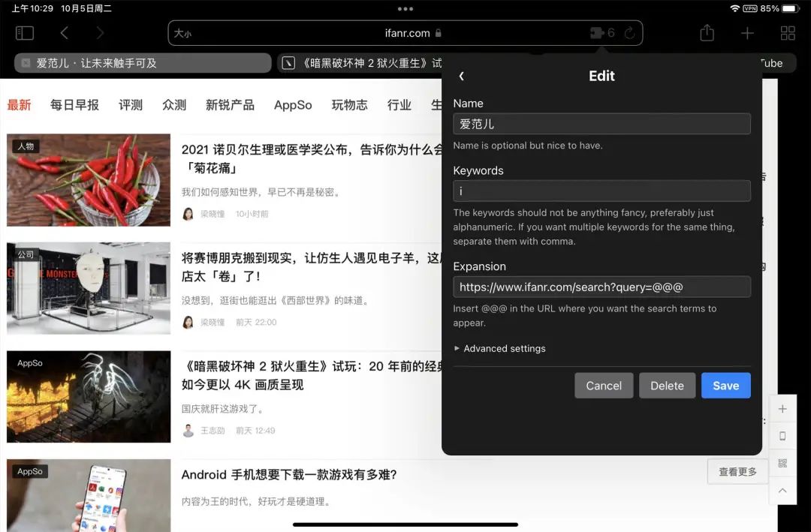Image resolution: width=811 pixels, height=532 pixels.
Task: Open the Diablo game thumbnail
Action: [89, 396]
